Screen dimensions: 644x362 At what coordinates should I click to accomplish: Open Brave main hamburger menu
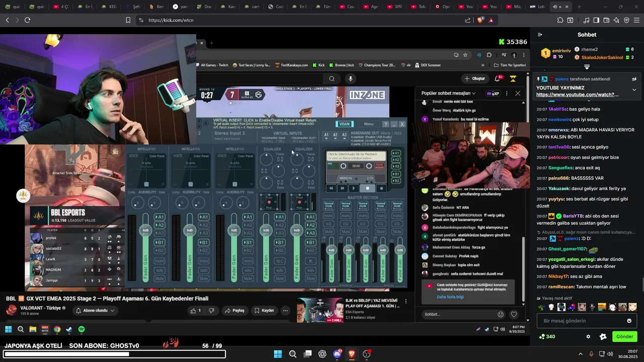pos(636,20)
